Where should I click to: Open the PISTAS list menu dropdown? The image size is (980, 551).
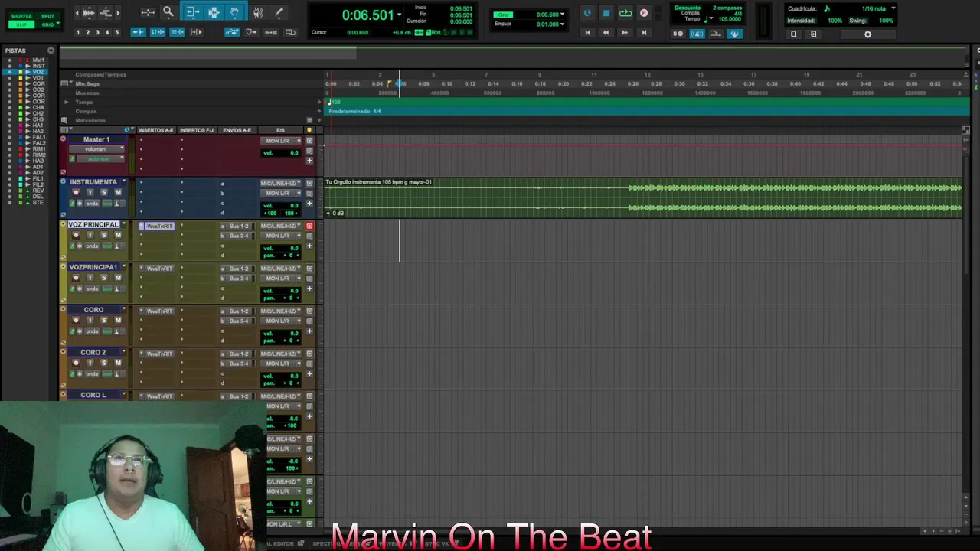coord(51,51)
